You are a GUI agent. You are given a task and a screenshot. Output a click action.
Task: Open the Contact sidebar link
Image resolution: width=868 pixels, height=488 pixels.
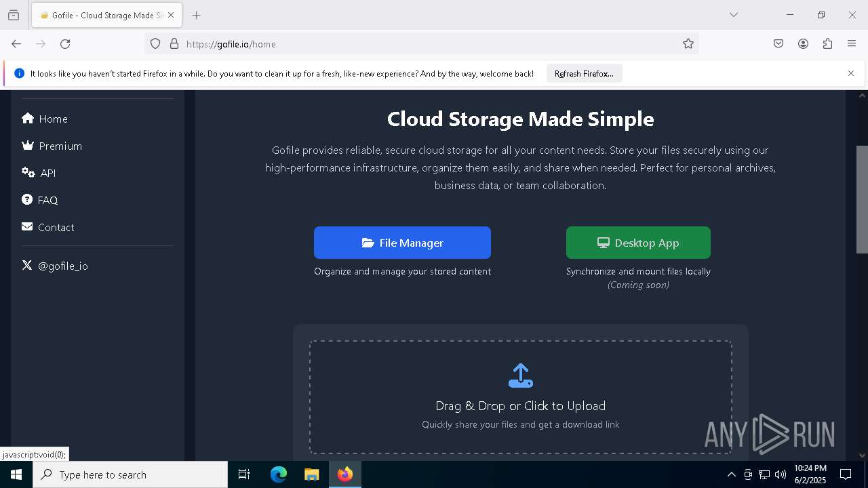pyautogui.click(x=47, y=227)
